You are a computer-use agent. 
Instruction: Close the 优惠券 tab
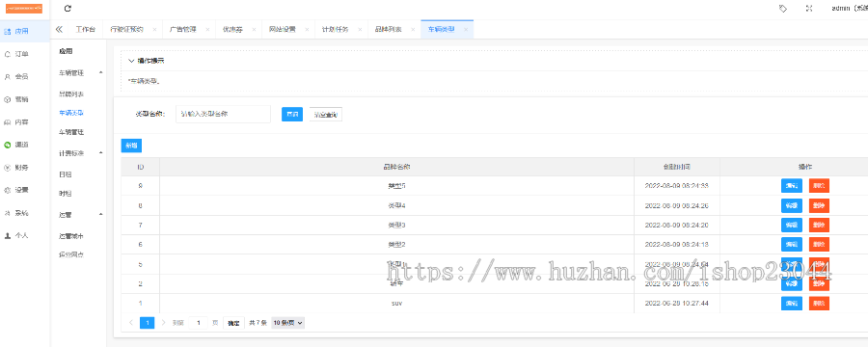(x=254, y=29)
